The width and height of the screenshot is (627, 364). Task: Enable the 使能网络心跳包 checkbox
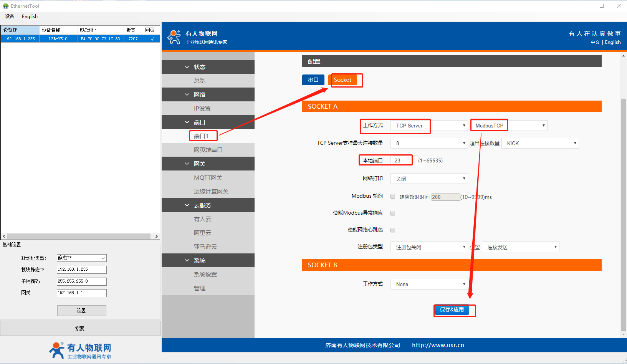(393, 230)
